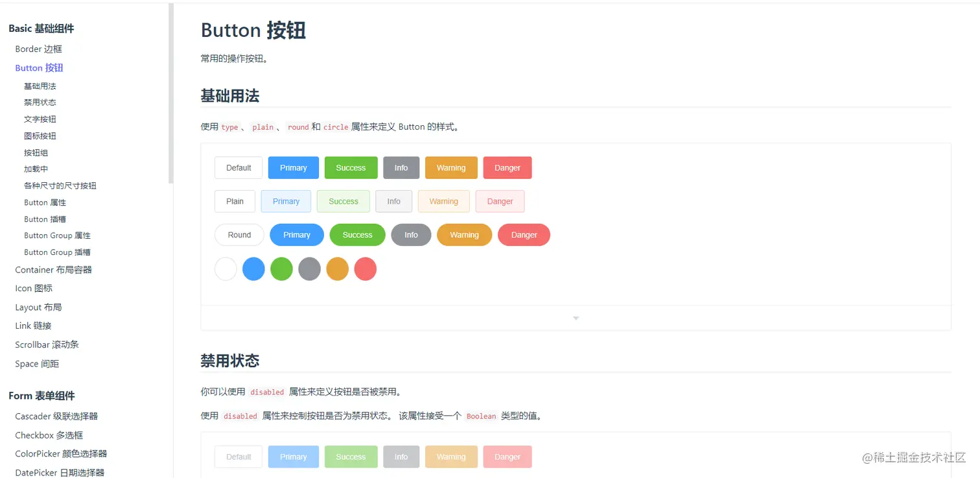The image size is (980, 478).
Task: Click the rounded Warning button
Action: pyautogui.click(x=465, y=235)
